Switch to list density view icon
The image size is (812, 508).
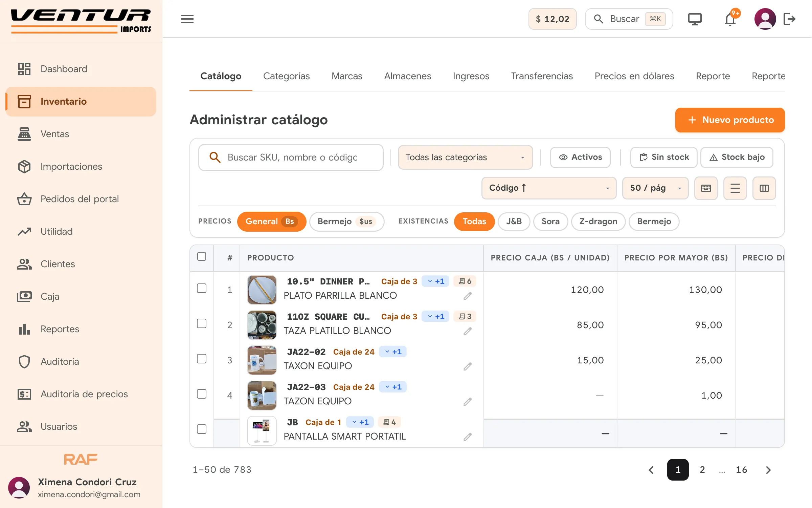click(735, 188)
